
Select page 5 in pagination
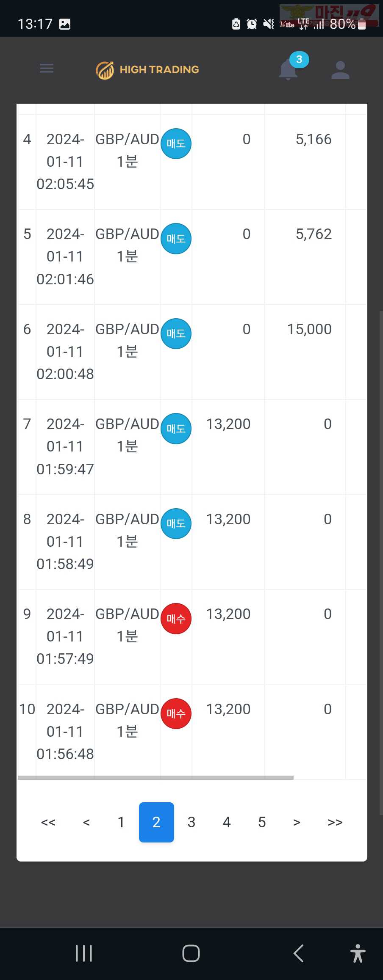(262, 822)
